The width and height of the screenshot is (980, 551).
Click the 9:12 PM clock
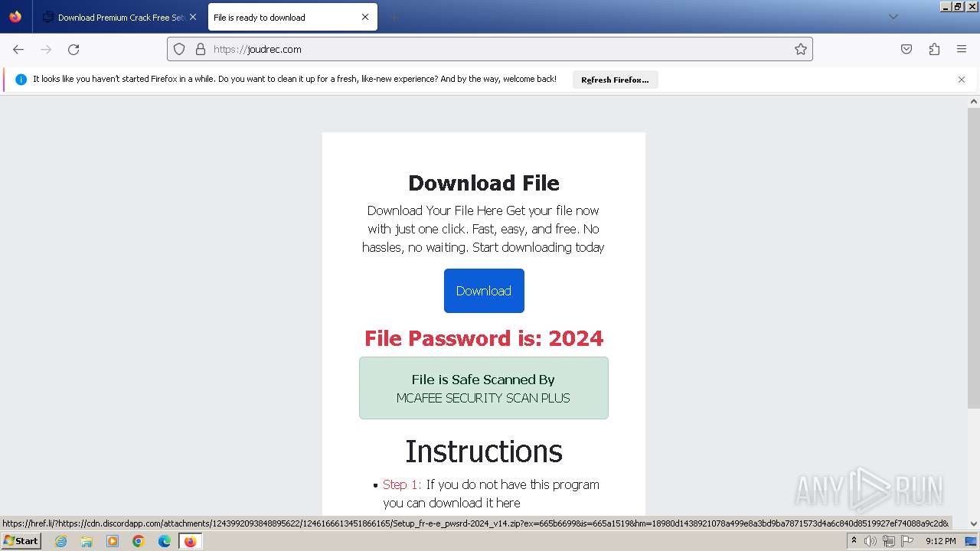coord(941,541)
